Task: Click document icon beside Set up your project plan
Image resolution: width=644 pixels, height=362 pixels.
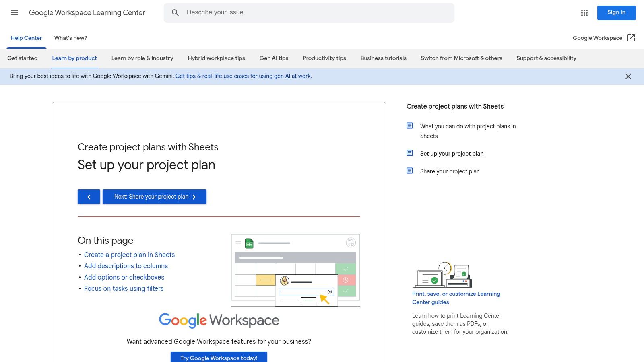Action: (x=410, y=153)
